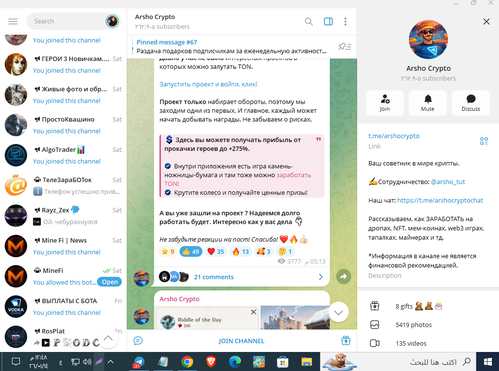Click JOIN CHANNEL at bottom
Screen dimensions: 499x371
241,341
